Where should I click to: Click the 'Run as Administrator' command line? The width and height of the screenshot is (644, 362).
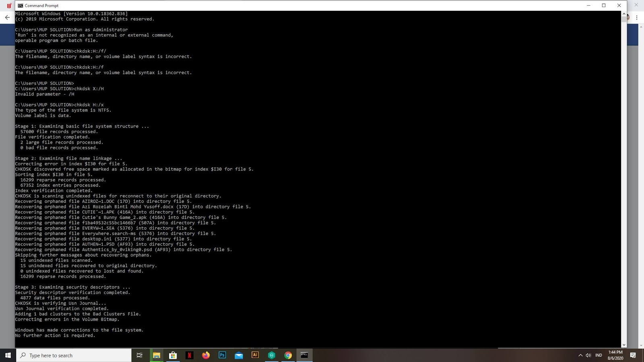[71, 30]
